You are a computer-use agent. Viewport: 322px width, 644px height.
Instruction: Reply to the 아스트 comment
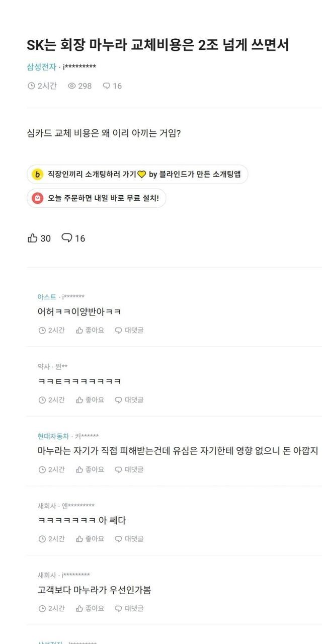click(x=129, y=331)
